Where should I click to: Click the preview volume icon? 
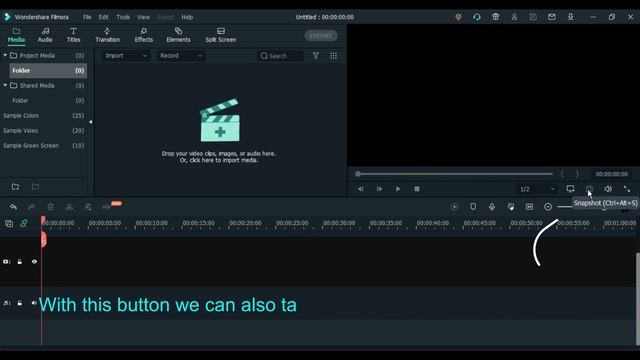[x=608, y=189]
